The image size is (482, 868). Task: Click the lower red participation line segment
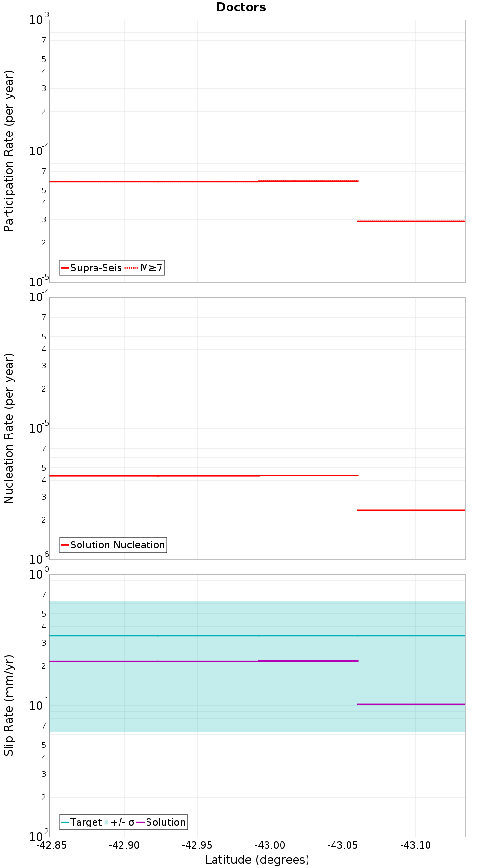tap(411, 221)
